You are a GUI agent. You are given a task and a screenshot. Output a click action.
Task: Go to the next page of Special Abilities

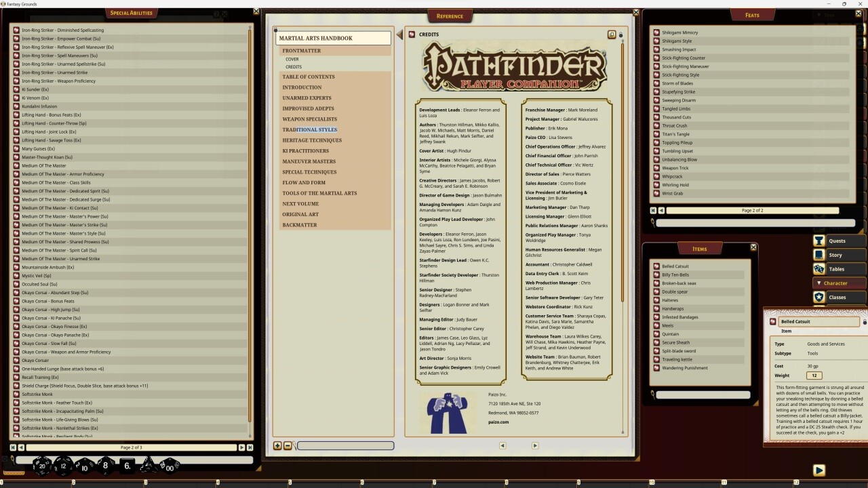[x=241, y=447]
